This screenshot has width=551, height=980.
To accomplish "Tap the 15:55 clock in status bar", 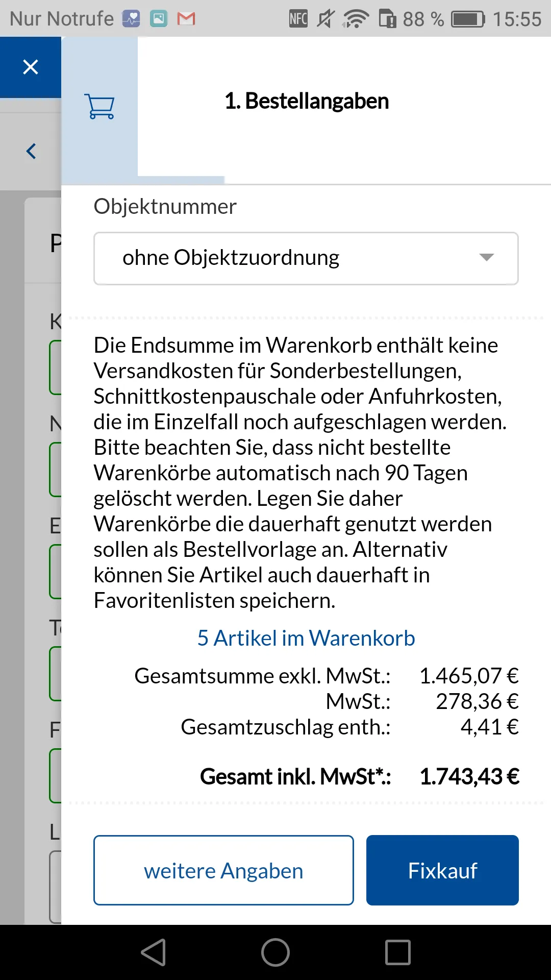I will tap(517, 19).
